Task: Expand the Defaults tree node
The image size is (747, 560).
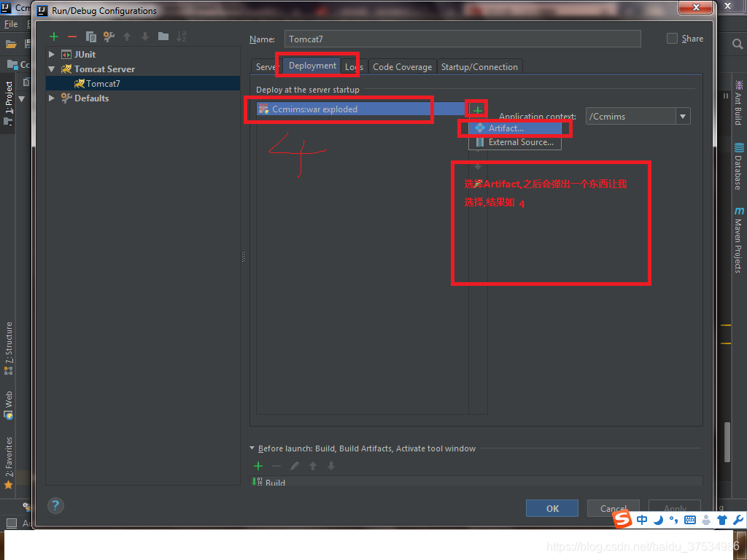Action: 52,98
